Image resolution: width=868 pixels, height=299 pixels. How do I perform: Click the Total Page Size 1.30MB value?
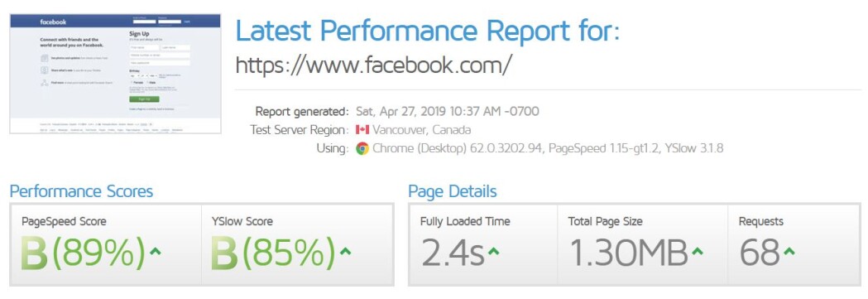point(628,253)
